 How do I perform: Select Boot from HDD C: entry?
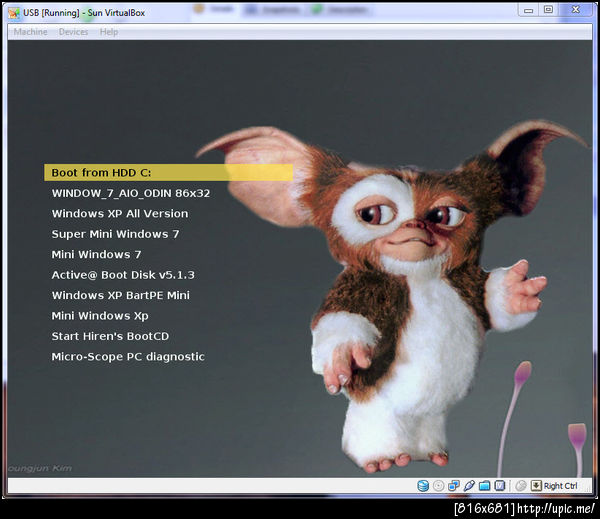tap(168, 173)
